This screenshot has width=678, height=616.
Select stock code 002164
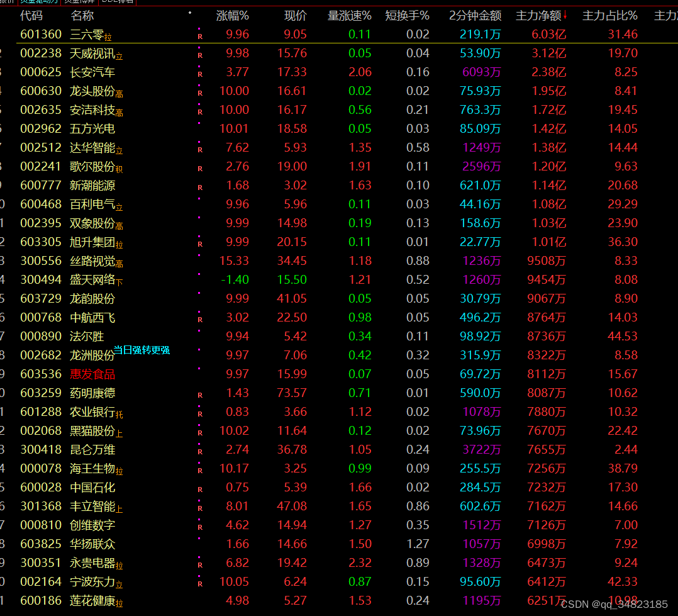point(41,581)
